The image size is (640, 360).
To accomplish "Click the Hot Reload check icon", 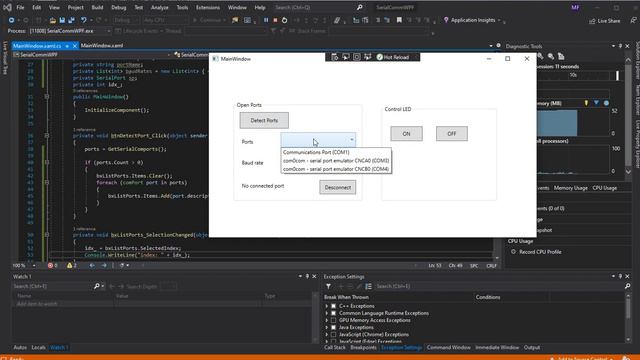I will (x=380, y=57).
